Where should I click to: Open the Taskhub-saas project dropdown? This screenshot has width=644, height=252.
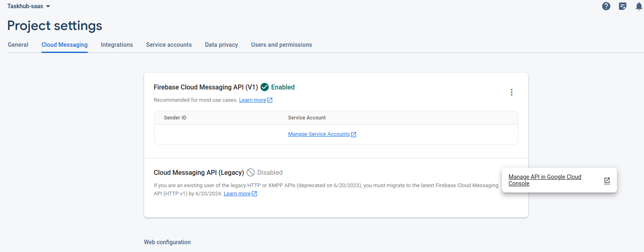pos(29,6)
